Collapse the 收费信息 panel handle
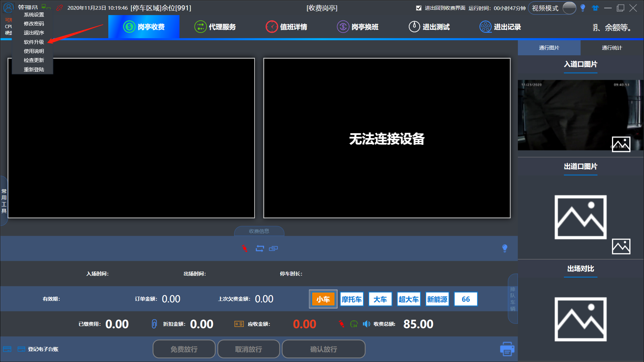The height and width of the screenshot is (362, 644). coord(259,231)
